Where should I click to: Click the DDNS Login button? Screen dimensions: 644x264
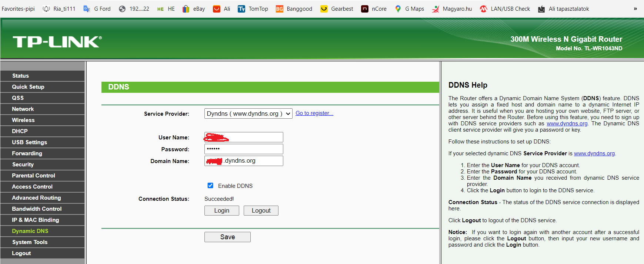(222, 210)
